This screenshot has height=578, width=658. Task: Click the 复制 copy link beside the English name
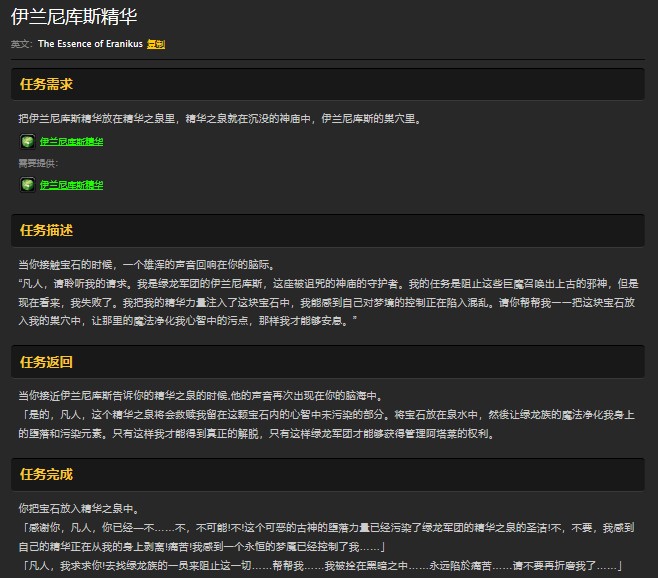click(156, 44)
